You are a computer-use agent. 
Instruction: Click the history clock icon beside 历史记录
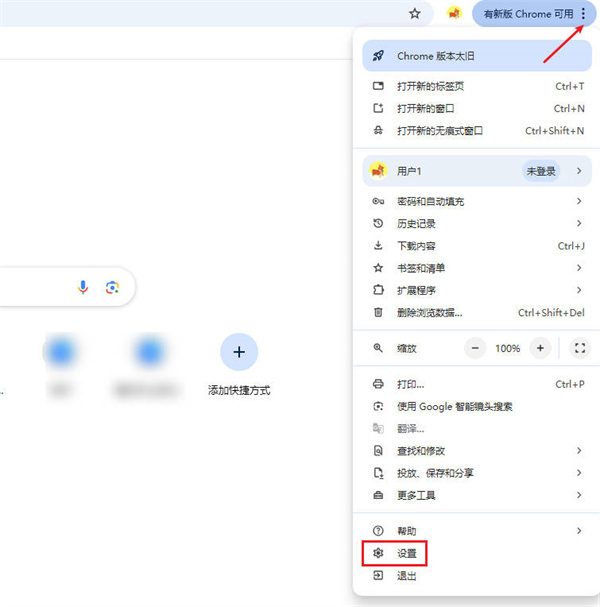click(378, 223)
